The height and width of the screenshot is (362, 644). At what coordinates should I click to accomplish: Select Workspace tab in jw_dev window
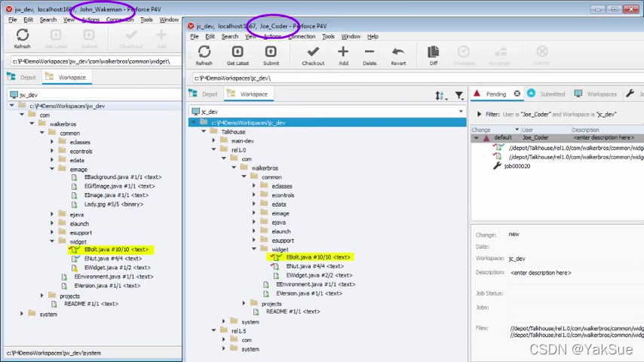pyautogui.click(x=66, y=77)
